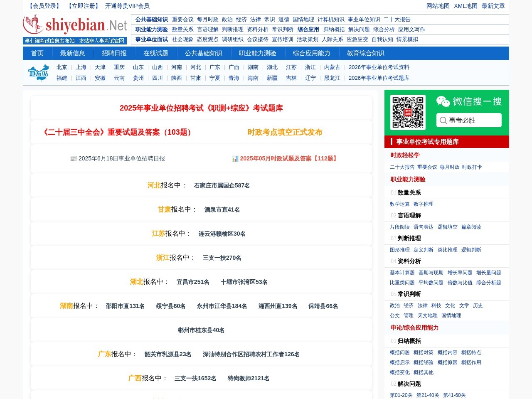The height and width of the screenshot is (399, 532).
Task: Open the 首页 navigation tab
Action: 37,53
